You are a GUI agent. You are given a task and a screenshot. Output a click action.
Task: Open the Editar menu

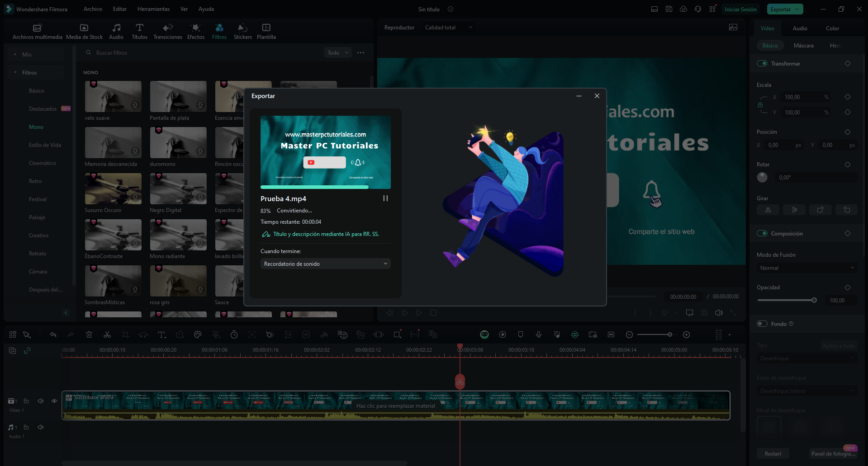point(120,9)
